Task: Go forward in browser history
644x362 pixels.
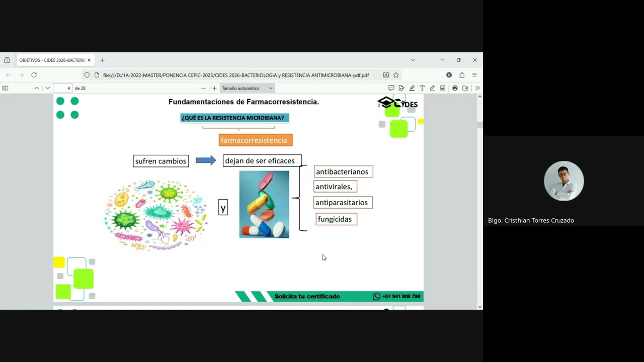Action: click(x=21, y=75)
